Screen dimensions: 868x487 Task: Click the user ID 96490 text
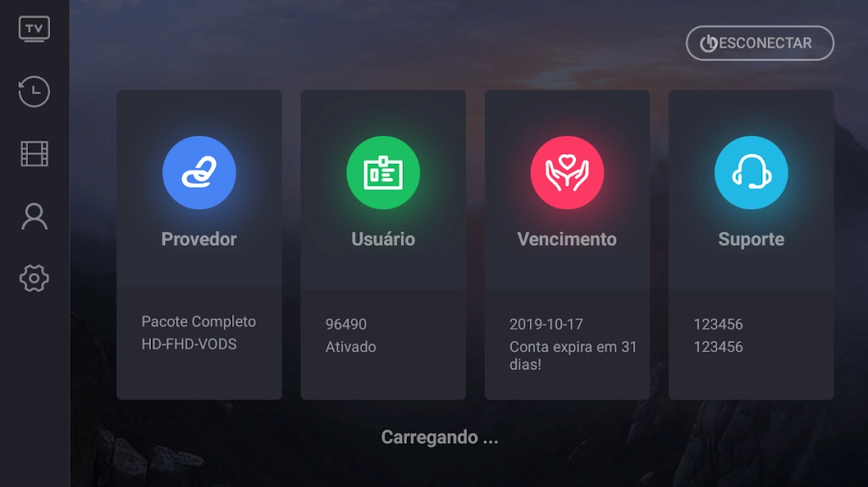tap(346, 324)
